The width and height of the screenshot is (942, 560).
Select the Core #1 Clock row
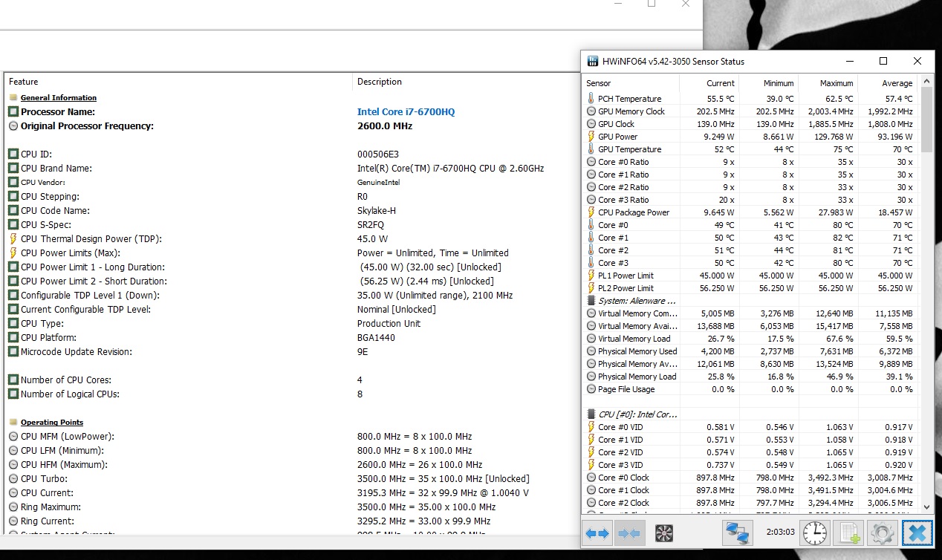pos(750,490)
